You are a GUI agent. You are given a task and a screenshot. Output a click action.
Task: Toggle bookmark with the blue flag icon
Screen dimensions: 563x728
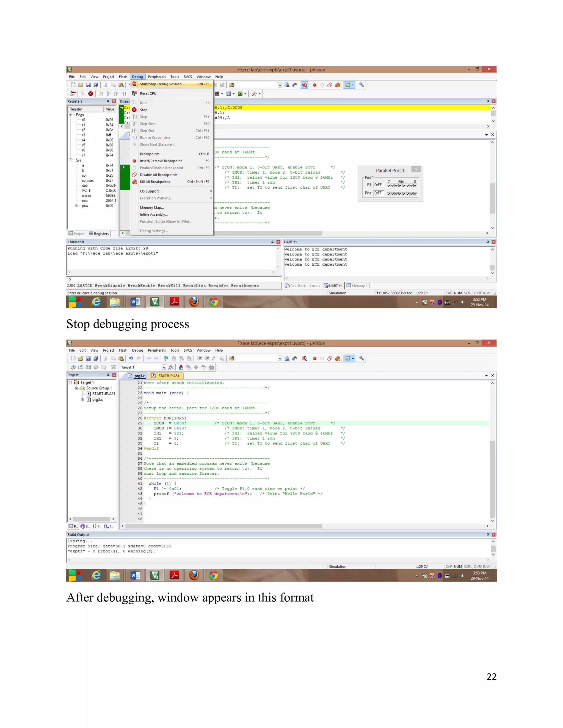click(166, 358)
